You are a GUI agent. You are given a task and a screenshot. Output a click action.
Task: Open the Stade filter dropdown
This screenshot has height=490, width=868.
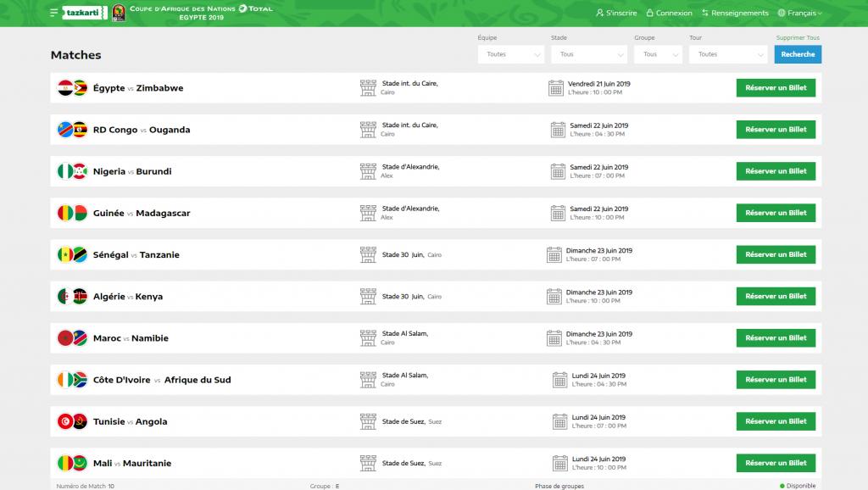589,54
